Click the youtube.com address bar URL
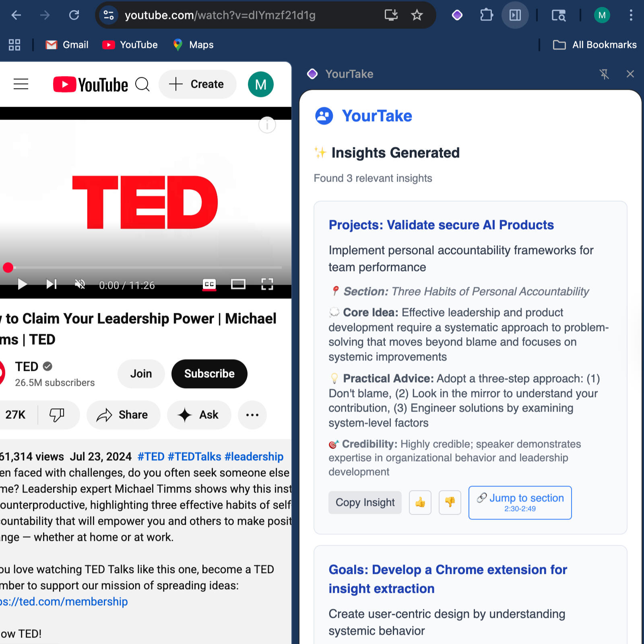This screenshot has height=644, width=644. click(220, 15)
